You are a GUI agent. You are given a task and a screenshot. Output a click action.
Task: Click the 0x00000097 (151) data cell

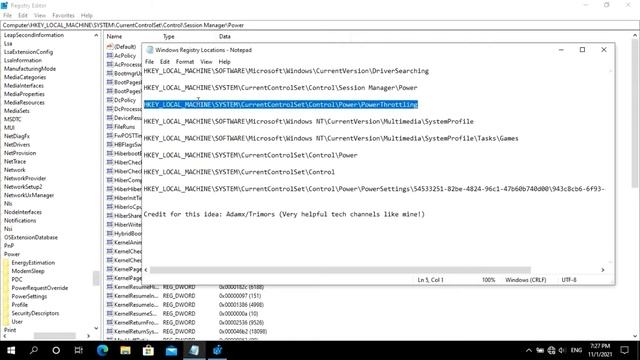(x=240, y=296)
